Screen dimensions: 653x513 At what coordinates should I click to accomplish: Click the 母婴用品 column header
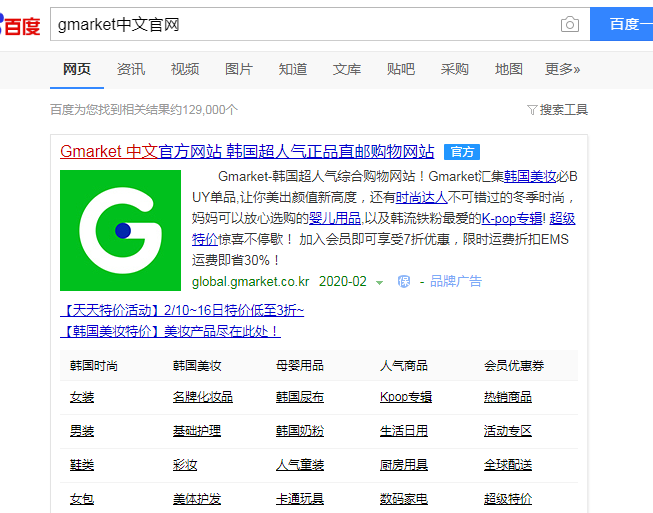(300, 366)
